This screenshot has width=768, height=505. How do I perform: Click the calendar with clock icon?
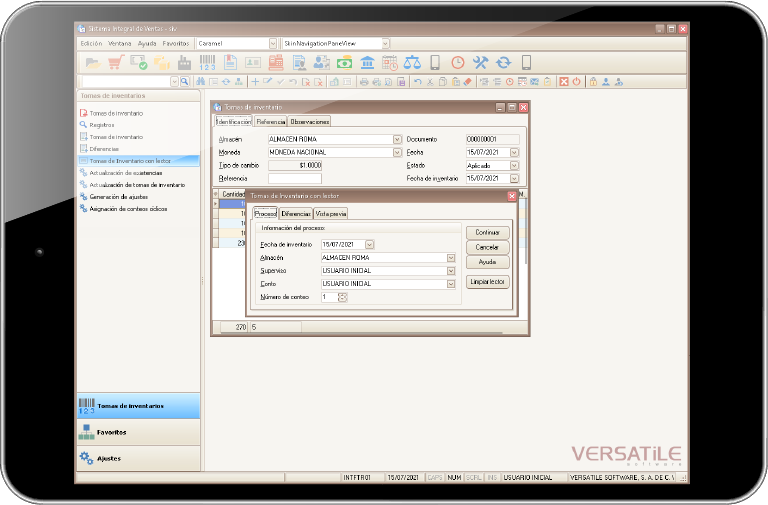pos(390,63)
